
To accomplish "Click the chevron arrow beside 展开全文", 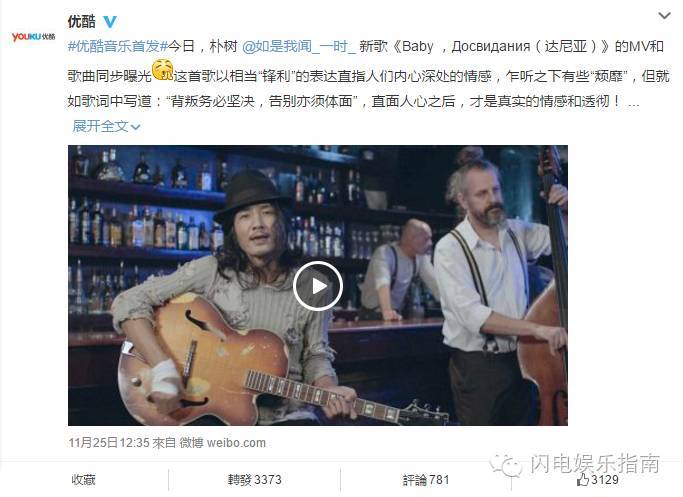I will coord(135,127).
